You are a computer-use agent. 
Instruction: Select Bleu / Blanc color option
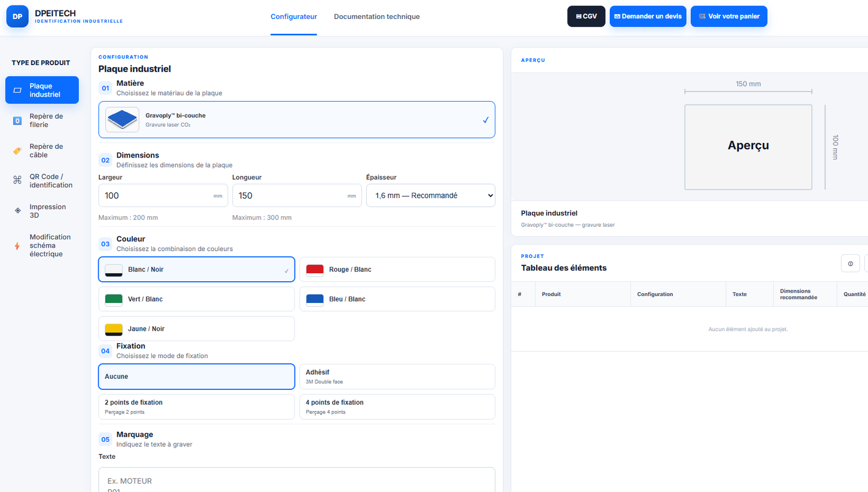[x=397, y=299]
